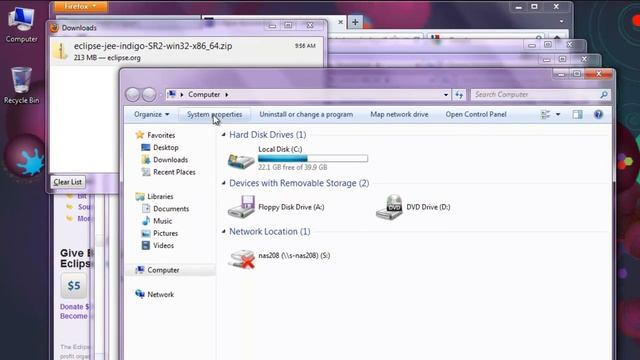Clear the Downloads list
640x360 pixels.
point(68,182)
